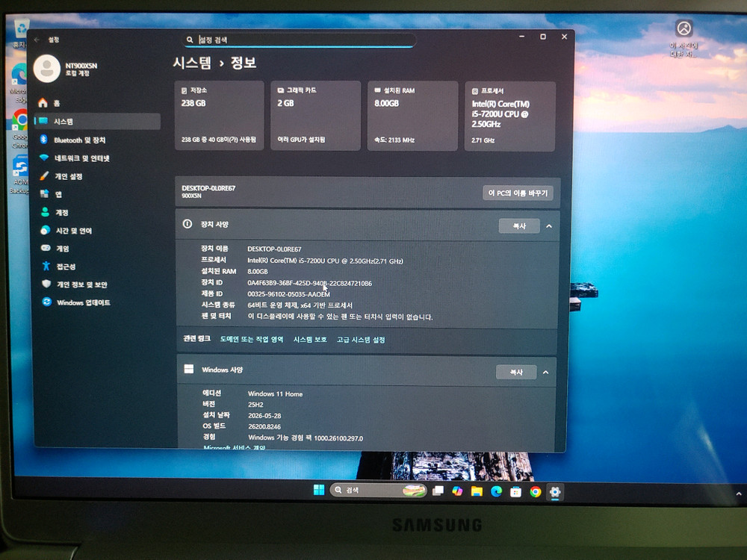Open the 저장소 238 GB card
Viewport: 747px width, 560px height.
[x=219, y=116]
